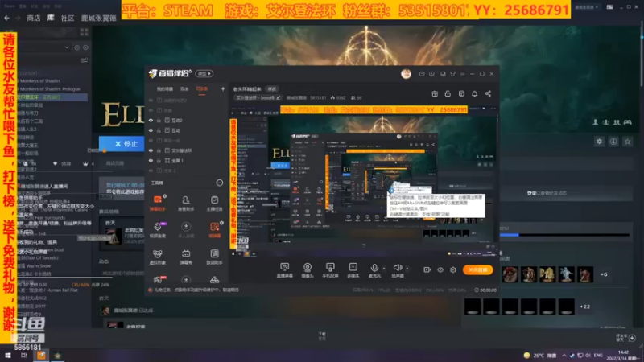This screenshot has width=644, height=362.
Task: Hide the 艾尔登法环 source layer
Action: click(151, 150)
